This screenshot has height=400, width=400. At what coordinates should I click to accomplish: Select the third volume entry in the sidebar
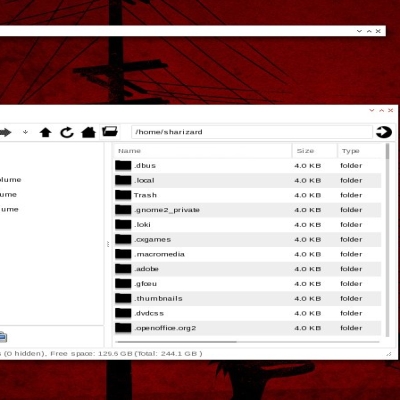click(x=9, y=209)
